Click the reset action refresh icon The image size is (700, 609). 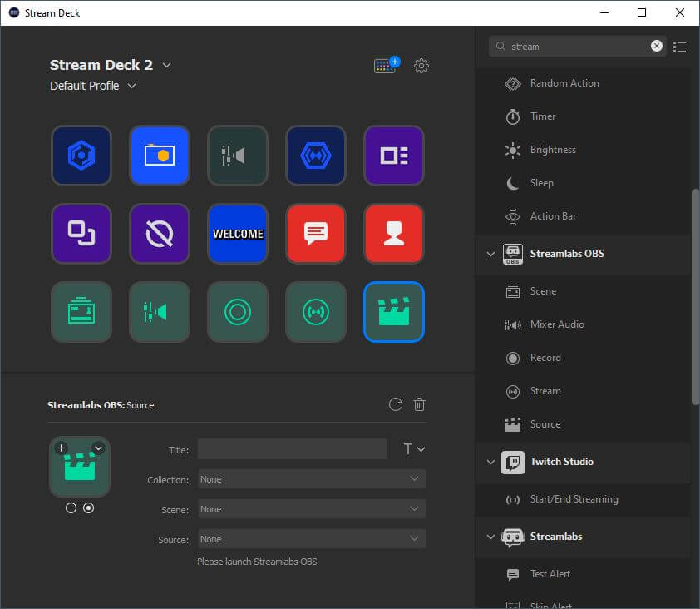pyautogui.click(x=395, y=404)
